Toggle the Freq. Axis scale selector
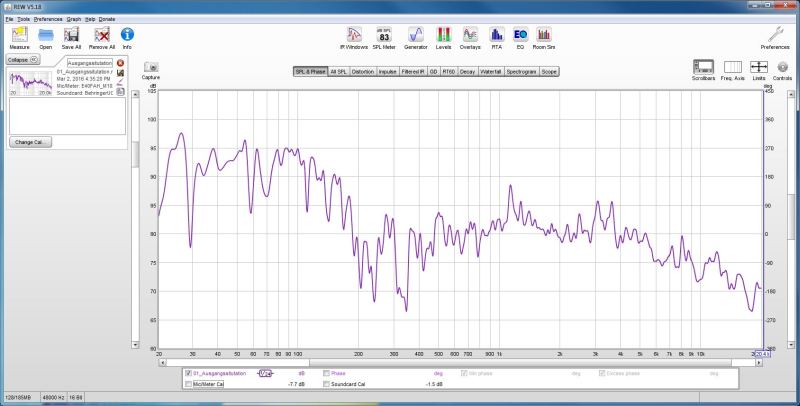Viewport: 800px width, 406px height. point(732,68)
